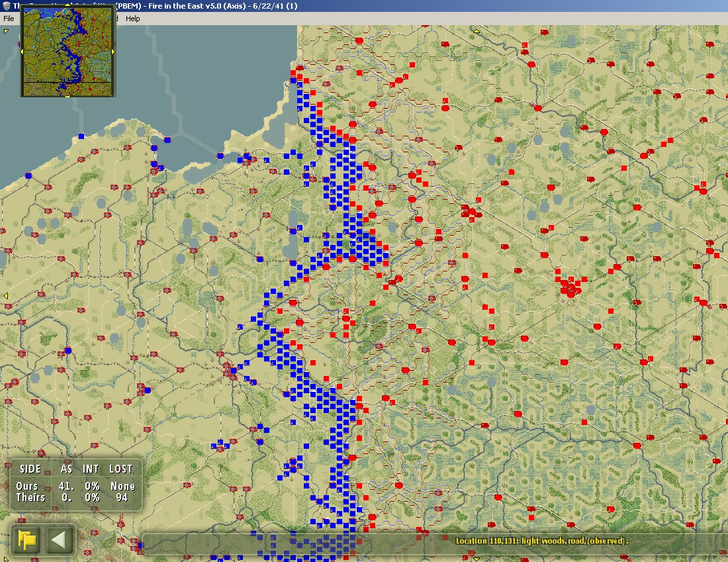Click the minimap's bottom yellow scroll arrow
The width and height of the screenshot is (728, 562).
[x=68, y=96]
